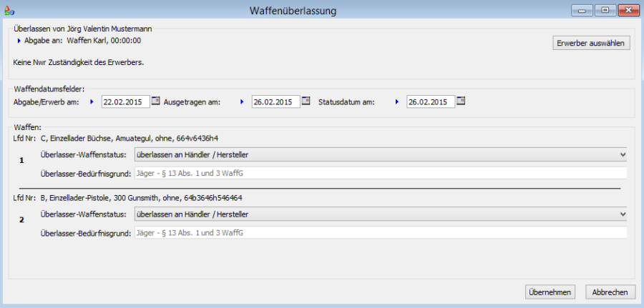Screen dimensions: 644x308
Task: Click the blue arrow before Statusdatum field
Action: [397, 102]
